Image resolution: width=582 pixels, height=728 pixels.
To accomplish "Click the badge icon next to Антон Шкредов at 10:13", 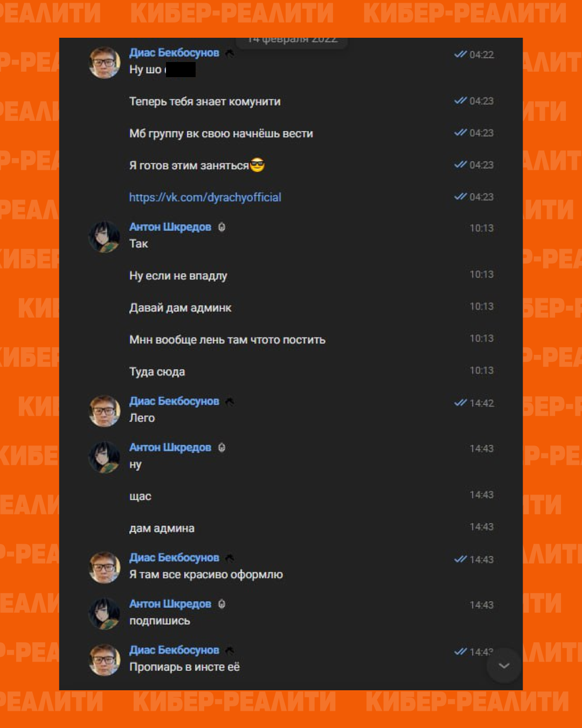I will 221,227.
